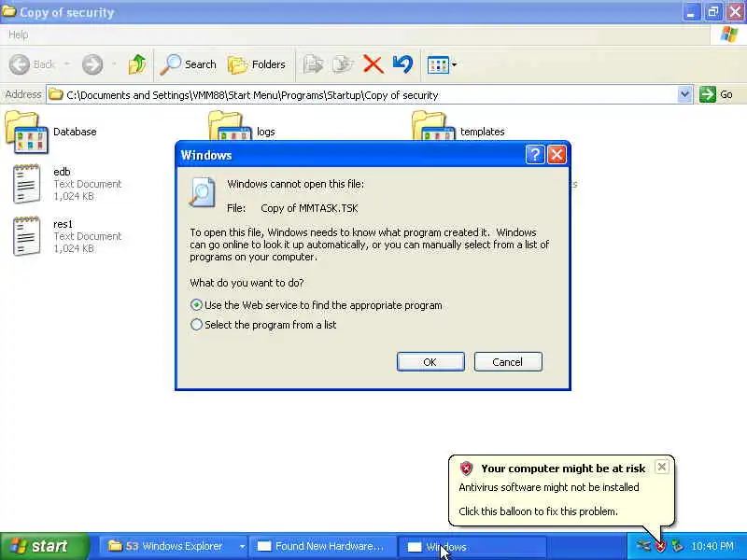The image size is (747, 560).
Task: Toggle the Folders pane
Action: click(257, 64)
